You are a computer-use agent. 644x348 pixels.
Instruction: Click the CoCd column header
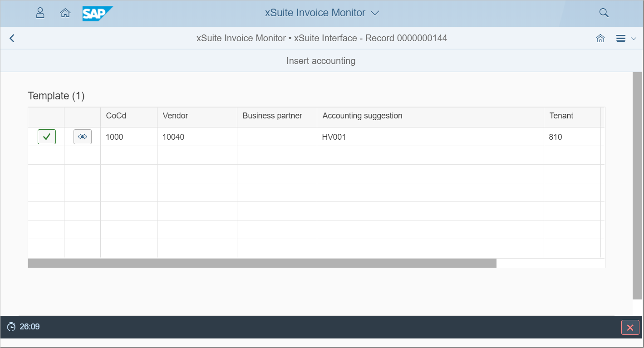[116, 116]
